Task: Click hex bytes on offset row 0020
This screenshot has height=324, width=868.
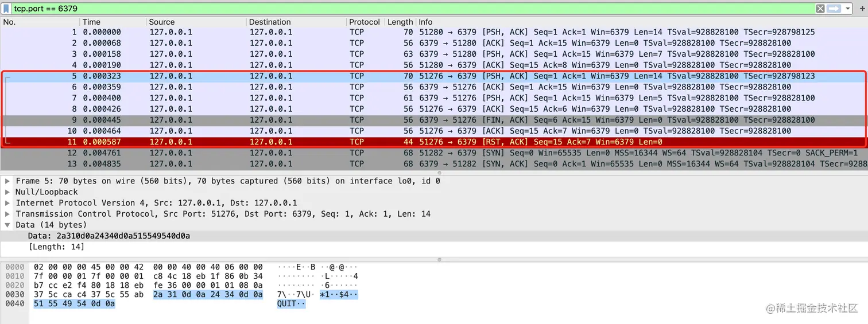Action: (148, 286)
